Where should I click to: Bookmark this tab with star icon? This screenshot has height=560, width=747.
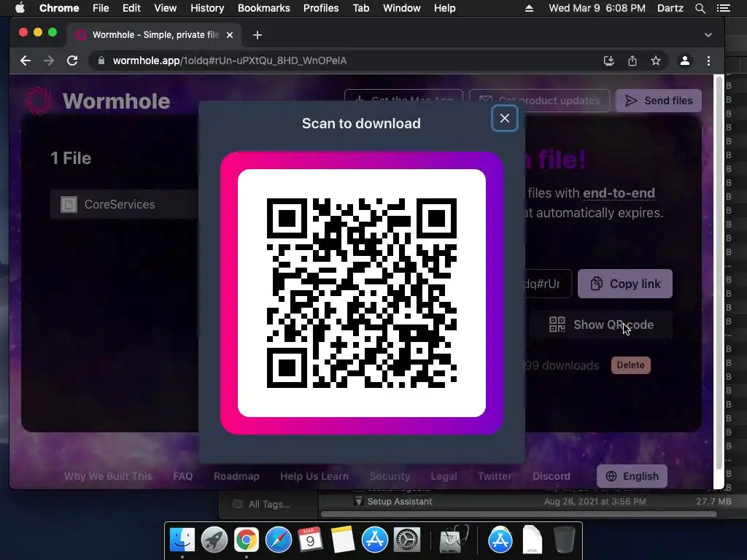[656, 61]
